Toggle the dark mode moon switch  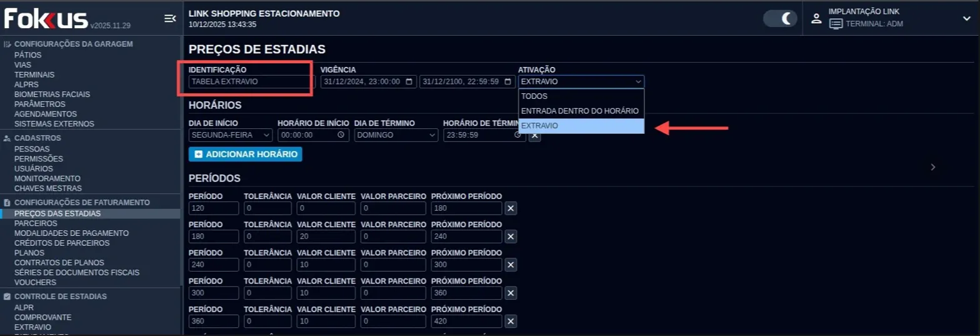[781, 19]
